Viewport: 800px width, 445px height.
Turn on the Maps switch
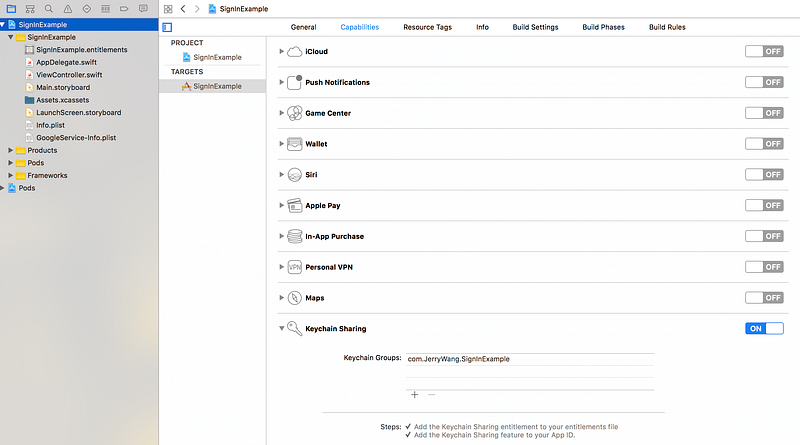click(x=764, y=298)
